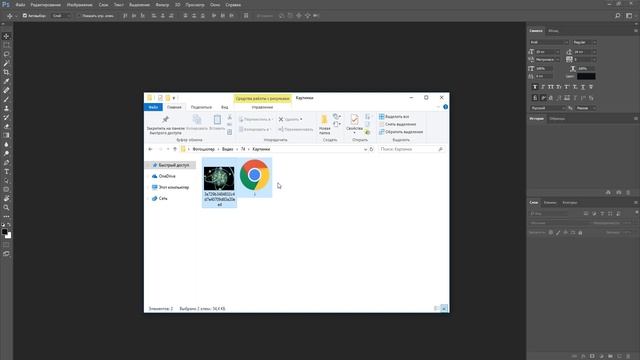Viewport: 640px width, 360px height.
Task: Click the Explorer Back arrow
Action: click(150, 149)
